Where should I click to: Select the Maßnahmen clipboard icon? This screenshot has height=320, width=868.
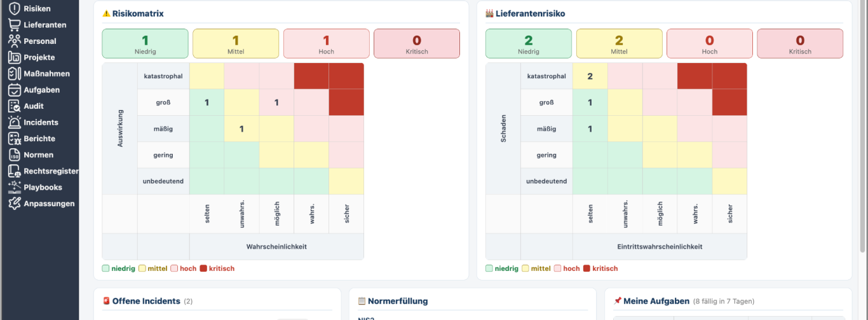[x=14, y=74]
